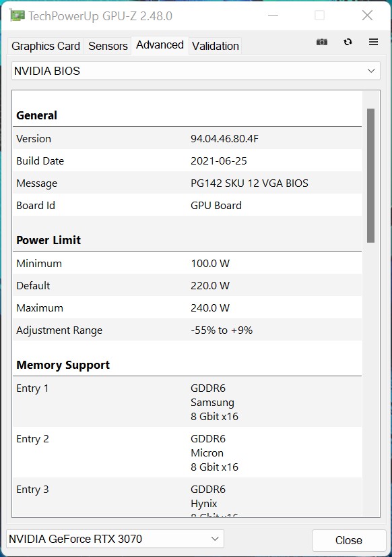Expand the NVIDIA BIOS dropdown
The width and height of the screenshot is (392, 557).
196,71
